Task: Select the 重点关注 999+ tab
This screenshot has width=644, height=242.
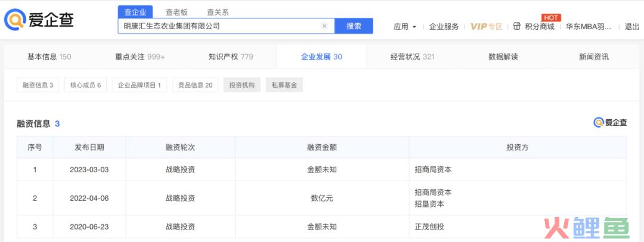Action: (x=140, y=57)
